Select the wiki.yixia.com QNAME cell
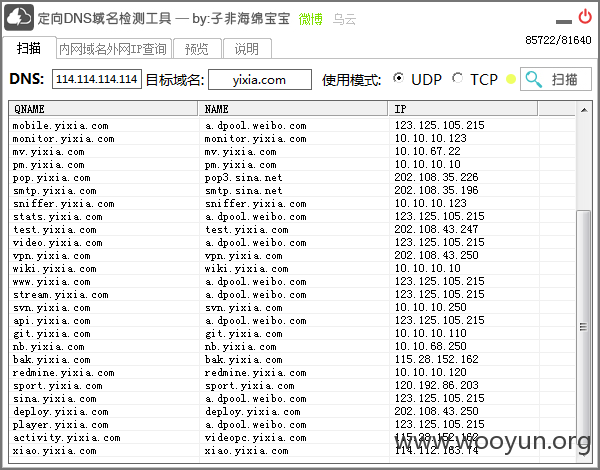This screenshot has height=470, width=600. coord(55,269)
